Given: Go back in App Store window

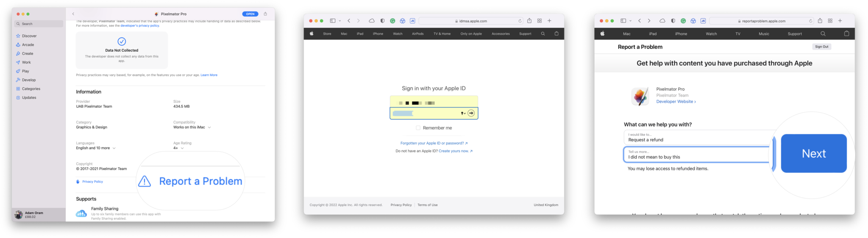Looking at the screenshot, I should pos(73,14).
